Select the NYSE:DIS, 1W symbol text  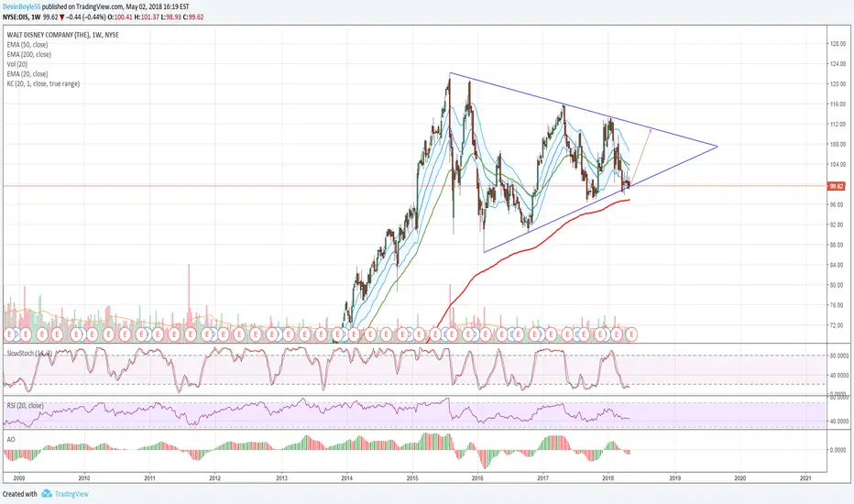[x=22, y=16]
